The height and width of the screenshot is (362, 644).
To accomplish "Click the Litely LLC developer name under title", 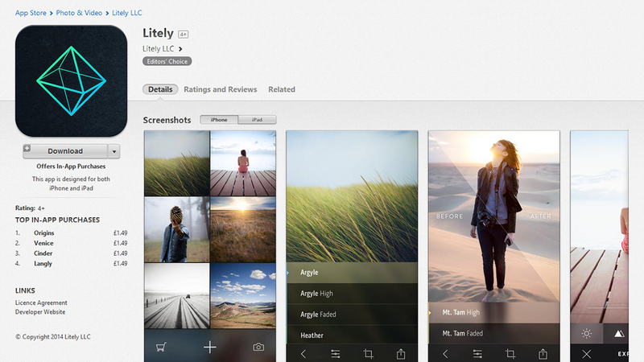I will 158,49.
